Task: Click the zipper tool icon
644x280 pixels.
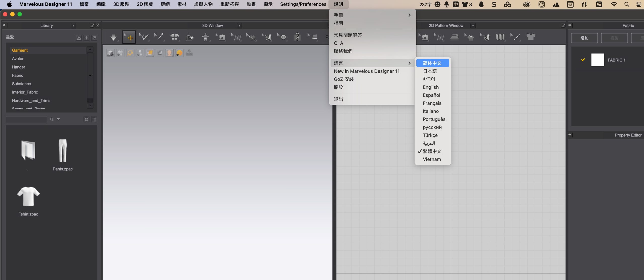Action: (x=297, y=37)
